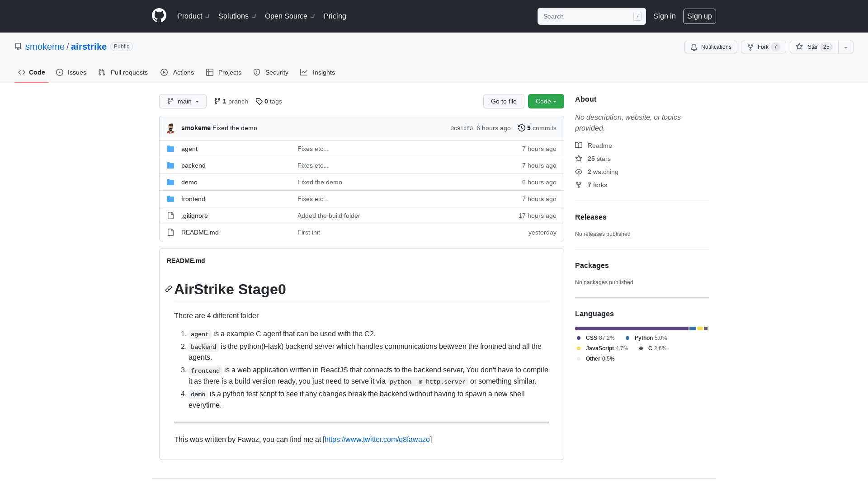Open the main branch selector
This screenshot has height=488, width=868.
tap(183, 101)
